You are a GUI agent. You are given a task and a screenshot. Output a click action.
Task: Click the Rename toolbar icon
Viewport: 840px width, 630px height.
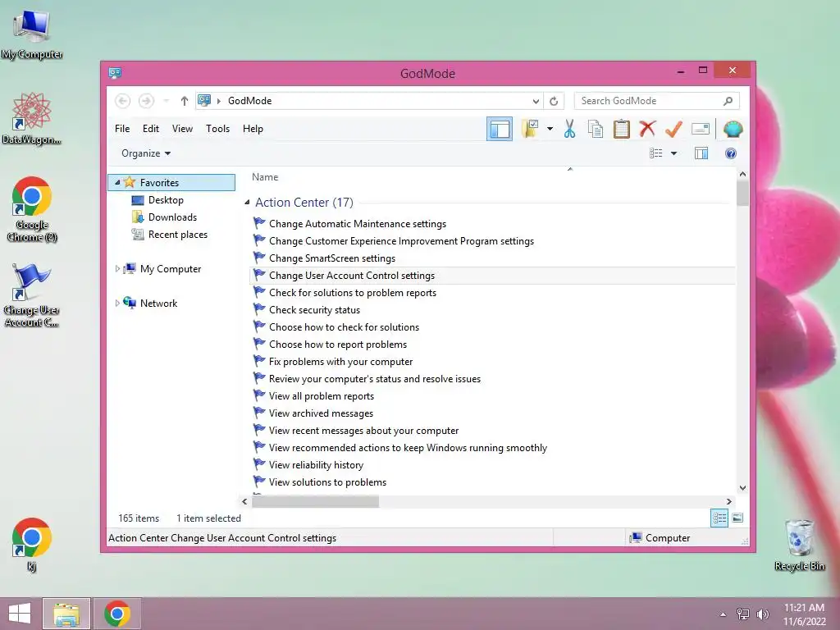pyautogui.click(x=701, y=129)
